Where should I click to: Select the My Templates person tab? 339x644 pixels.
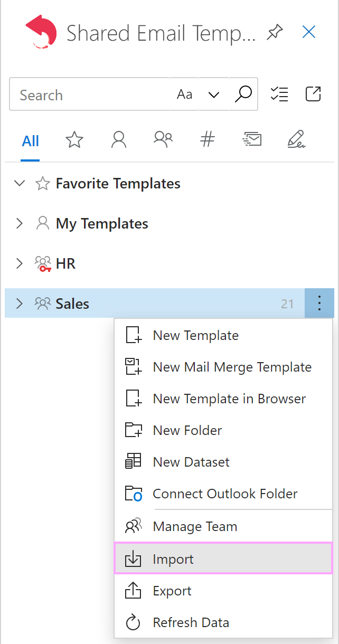point(118,139)
